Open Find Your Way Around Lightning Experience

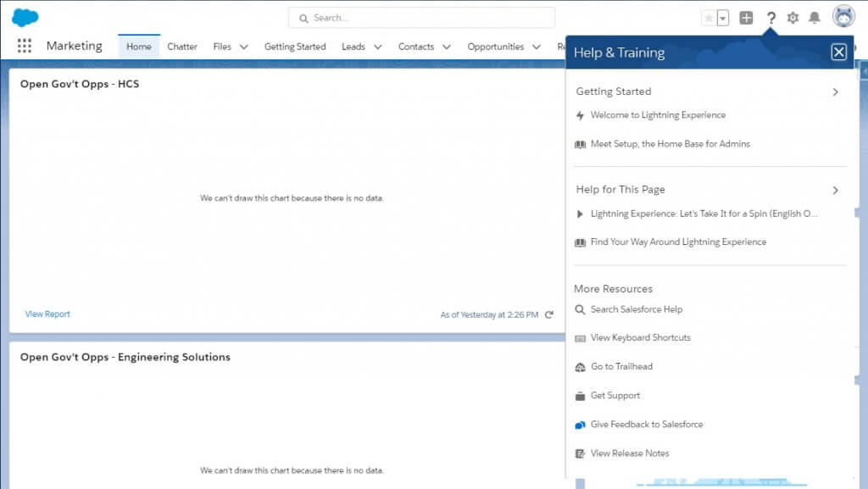click(678, 242)
